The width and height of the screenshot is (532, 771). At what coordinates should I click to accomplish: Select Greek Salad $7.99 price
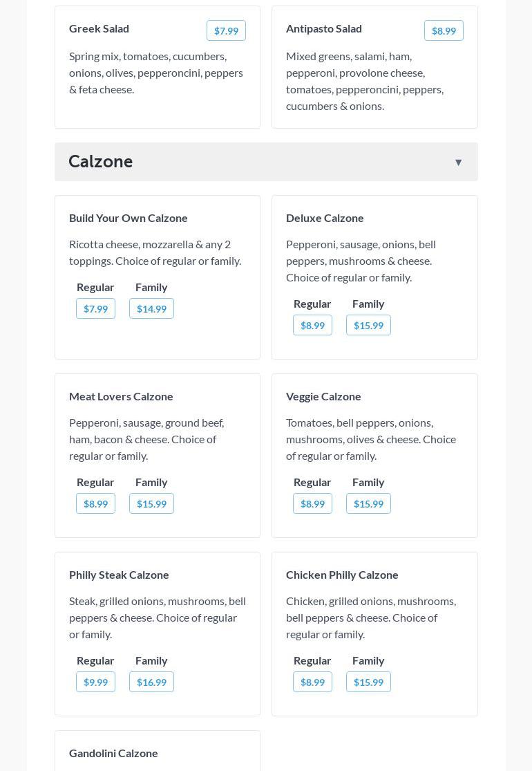pyautogui.click(x=226, y=30)
